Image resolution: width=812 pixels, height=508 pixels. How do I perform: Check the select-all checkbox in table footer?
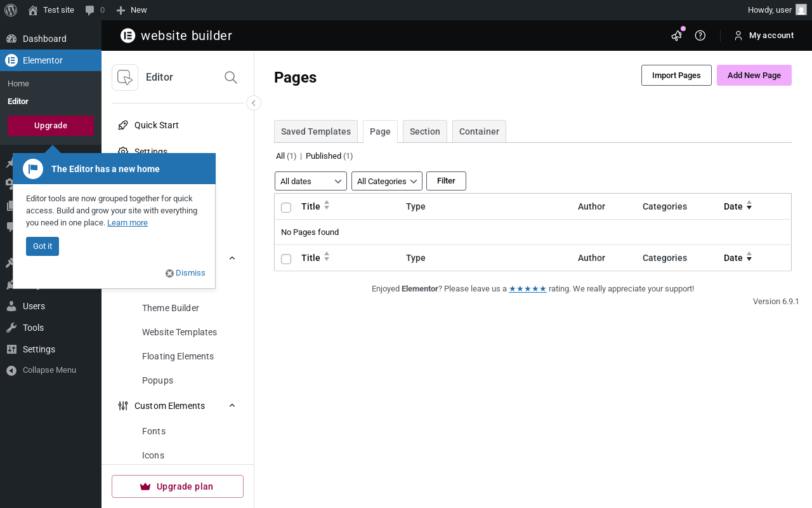pos(286,259)
